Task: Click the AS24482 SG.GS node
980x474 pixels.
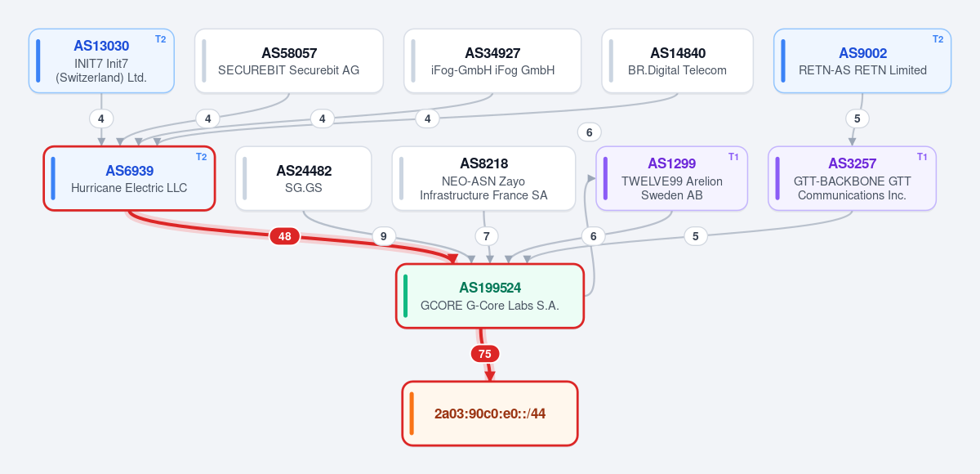Action: [304, 178]
